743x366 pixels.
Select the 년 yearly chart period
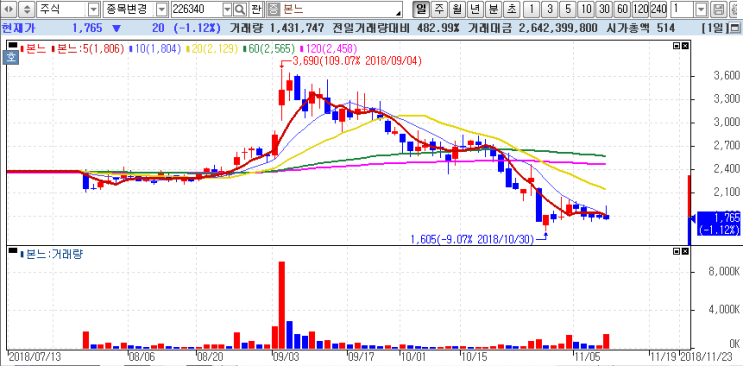tap(475, 9)
